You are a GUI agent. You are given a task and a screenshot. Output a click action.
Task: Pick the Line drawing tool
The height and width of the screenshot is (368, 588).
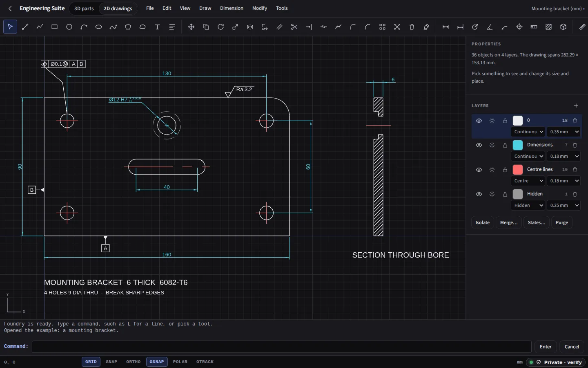pyautogui.click(x=25, y=27)
